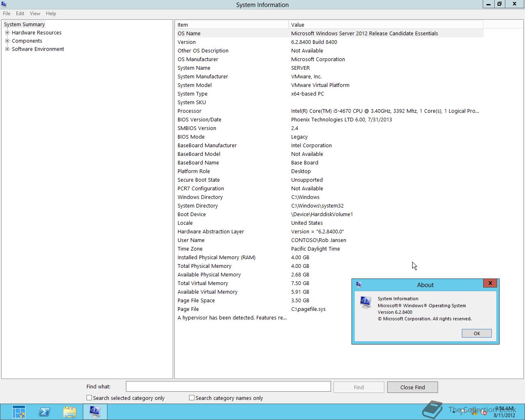Image resolution: width=525 pixels, height=420 pixels.
Task: Open the View menu
Action: point(35,14)
